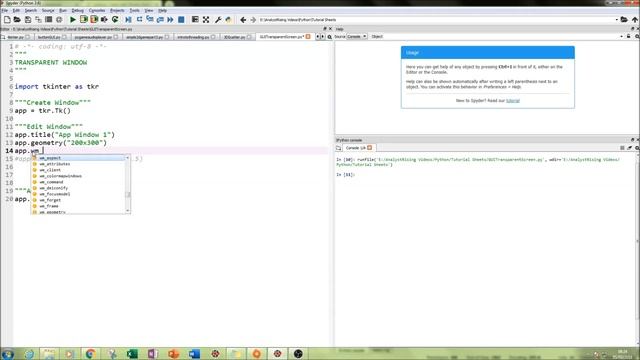The image size is (640, 360).
Task: Close the GUITransparentScreen.py tab
Action: (x=308, y=37)
